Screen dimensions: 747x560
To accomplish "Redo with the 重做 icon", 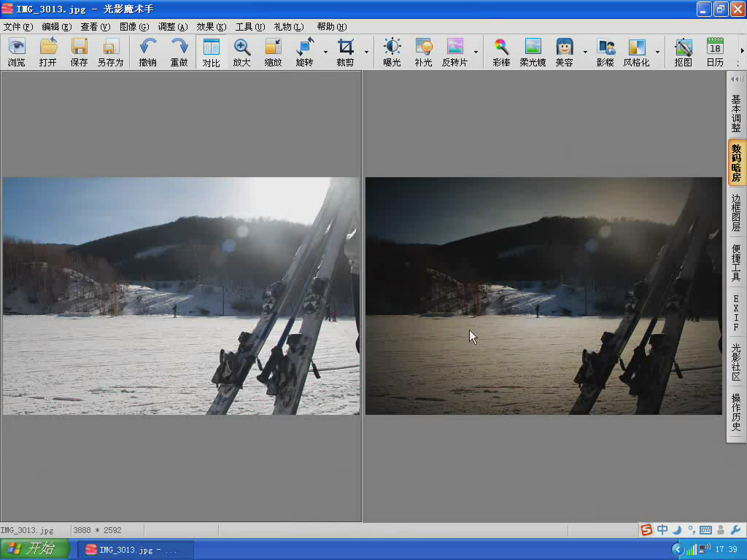I will tap(179, 52).
